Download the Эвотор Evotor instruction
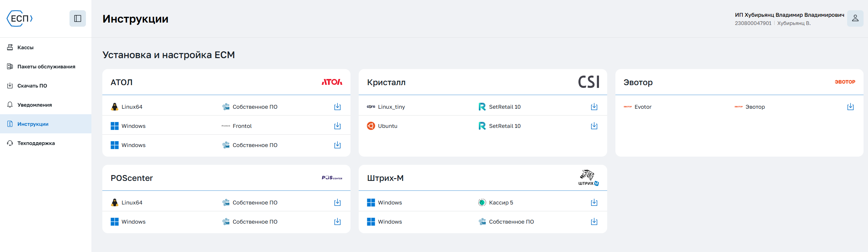The height and width of the screenshot is (252, 868). coord(850,107)
